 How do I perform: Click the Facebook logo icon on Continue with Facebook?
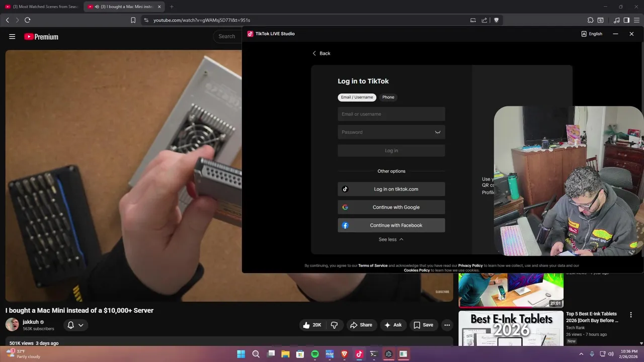(x=345, y=225)
